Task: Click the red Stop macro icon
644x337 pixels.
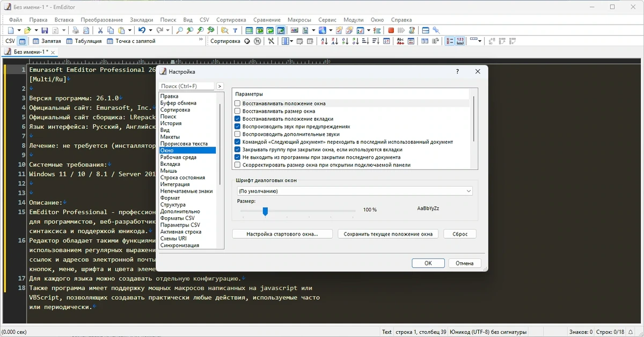Action: (x=391, y=30)
